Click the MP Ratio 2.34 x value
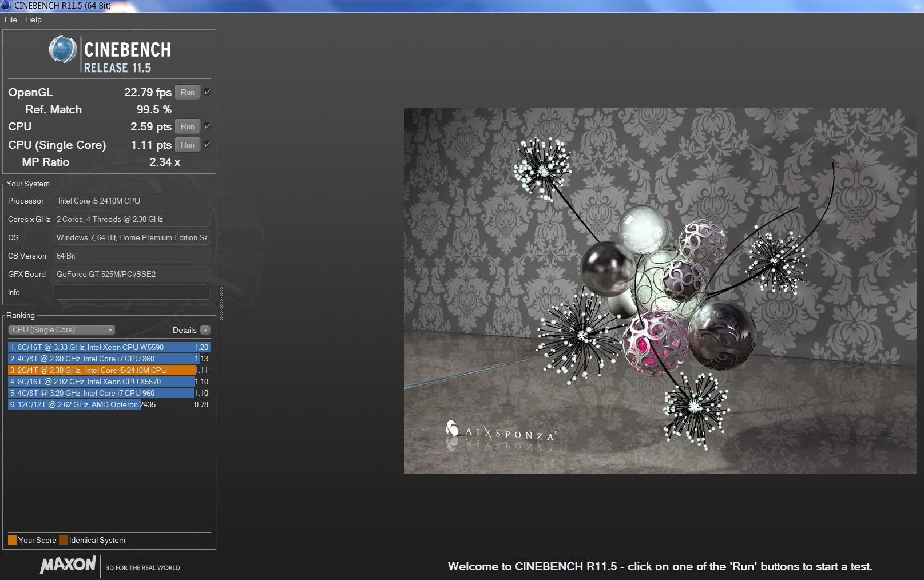Viewport: 924px width, 580px height. click(x=165, y=162)
